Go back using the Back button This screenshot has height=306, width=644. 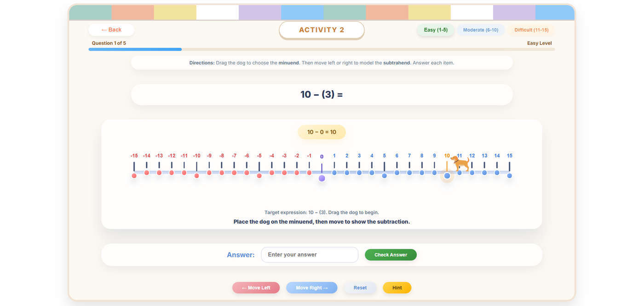(x=111, y=30)
